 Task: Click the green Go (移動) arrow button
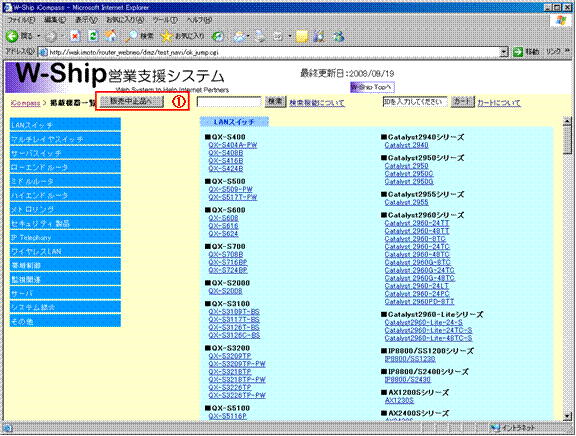(x=518, y=52)
